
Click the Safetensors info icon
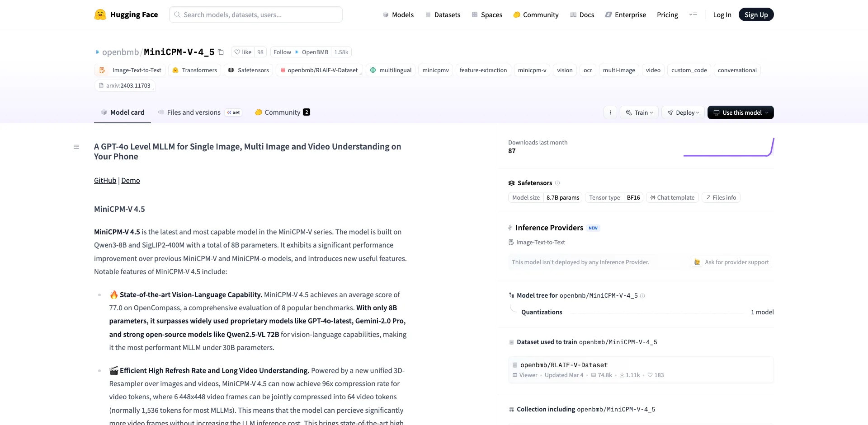pyautogui.click(x=558, y=183)
